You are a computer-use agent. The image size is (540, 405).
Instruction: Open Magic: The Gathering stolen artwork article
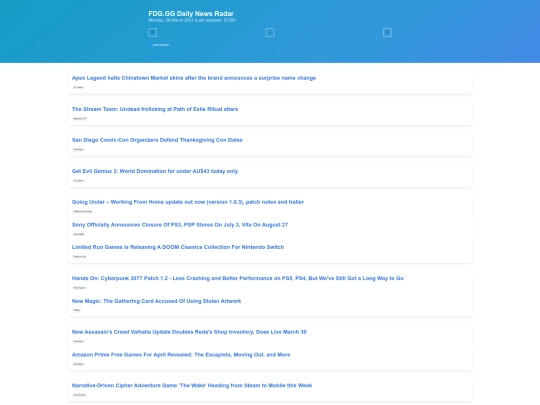click(156, 301)
